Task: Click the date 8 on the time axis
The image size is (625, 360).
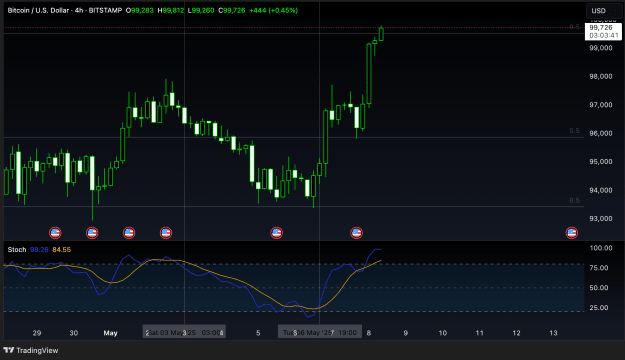Action: coord(369,333)
